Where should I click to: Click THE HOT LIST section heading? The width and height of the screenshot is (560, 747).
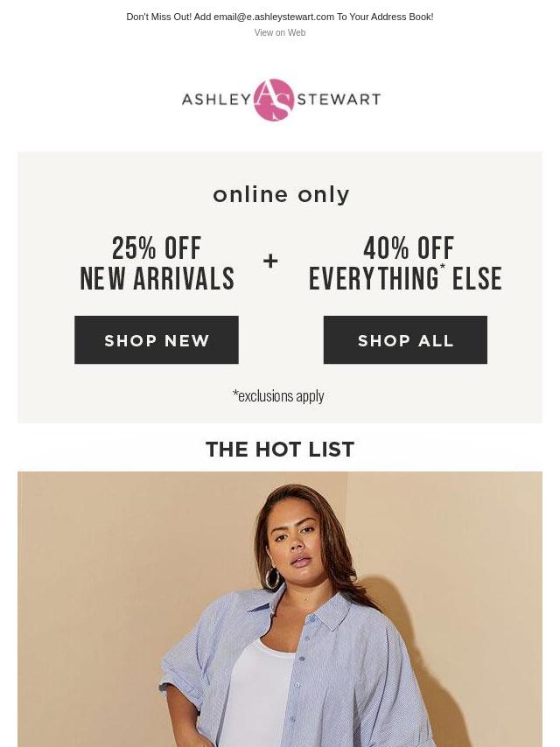[x=280, y=450]
